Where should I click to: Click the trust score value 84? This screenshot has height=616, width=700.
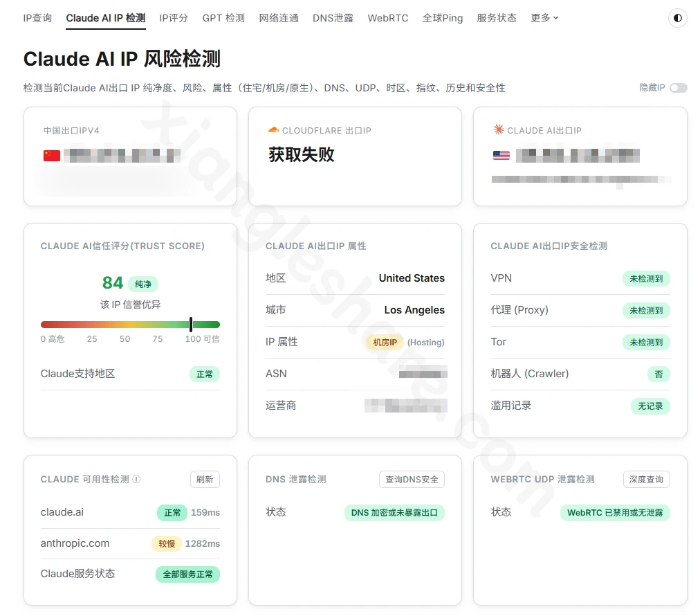[x=113, y=283]
